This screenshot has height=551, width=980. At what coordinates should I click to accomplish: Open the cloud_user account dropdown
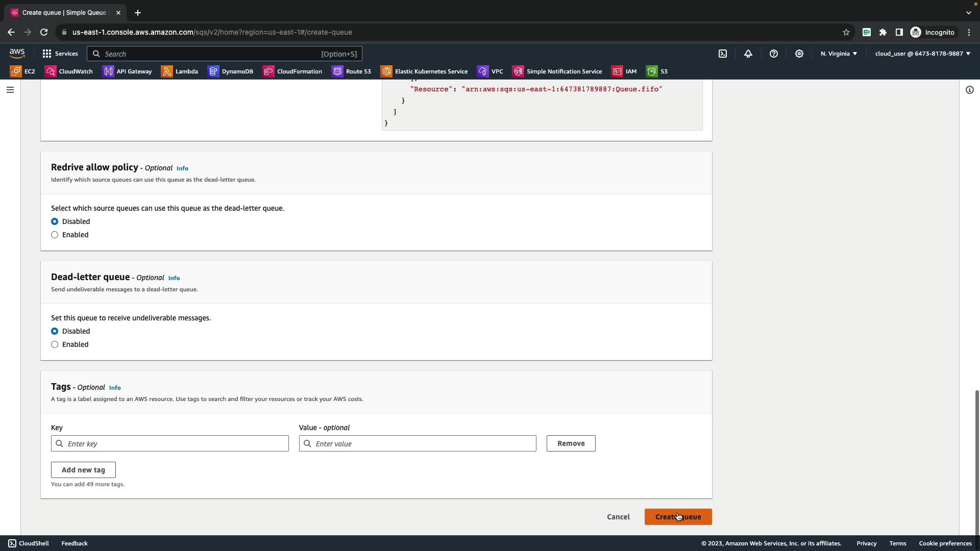click(922, 54)
